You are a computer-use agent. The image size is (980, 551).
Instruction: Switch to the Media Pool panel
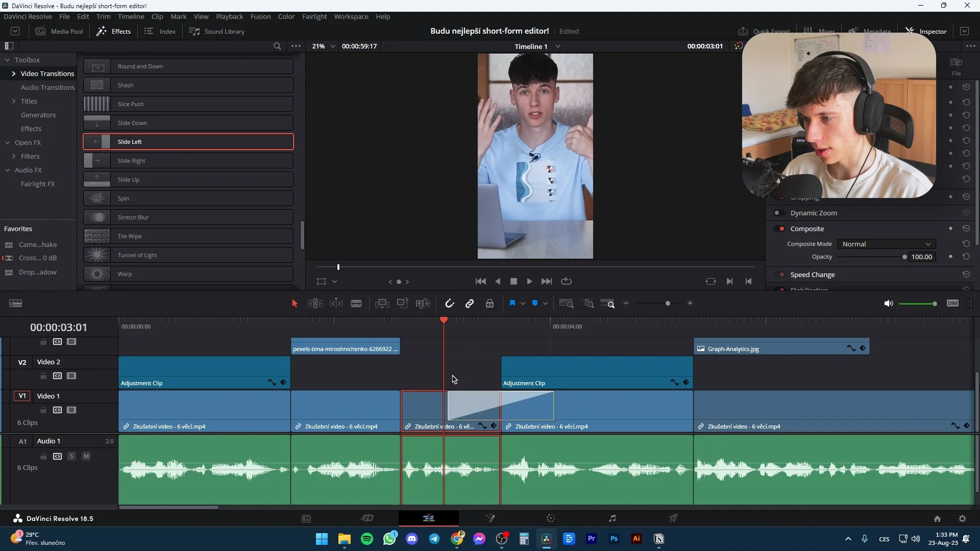(59, 31)
